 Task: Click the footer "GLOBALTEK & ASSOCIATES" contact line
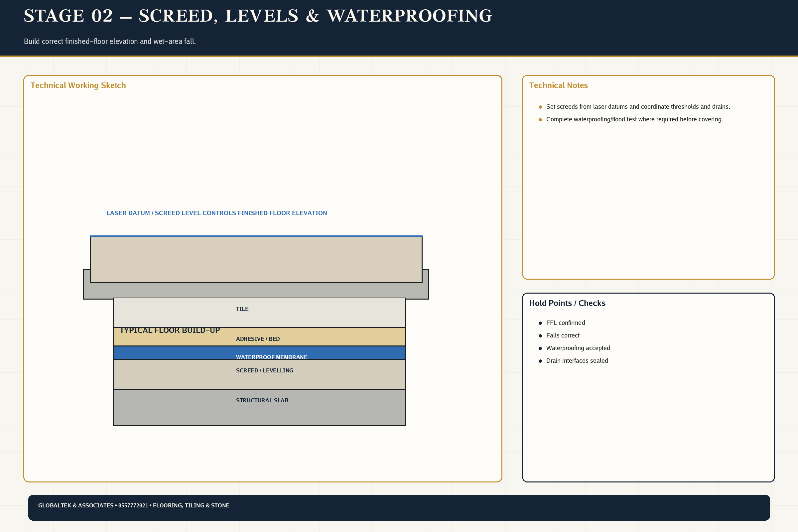133,505
